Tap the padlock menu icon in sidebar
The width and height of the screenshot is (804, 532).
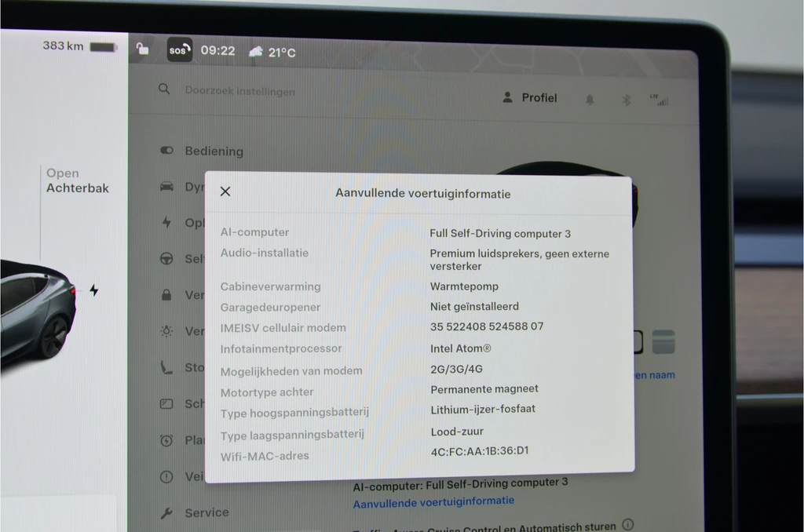(x=166, y=295)
